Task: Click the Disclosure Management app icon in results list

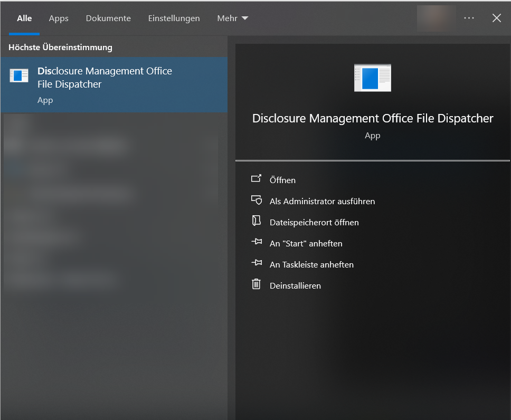Action: 19,75
